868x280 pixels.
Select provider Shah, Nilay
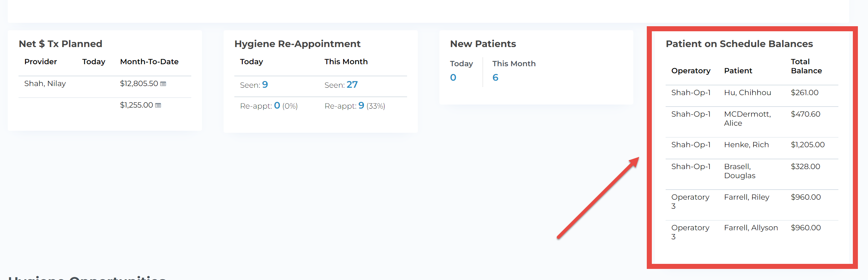(x=45, y=83)
